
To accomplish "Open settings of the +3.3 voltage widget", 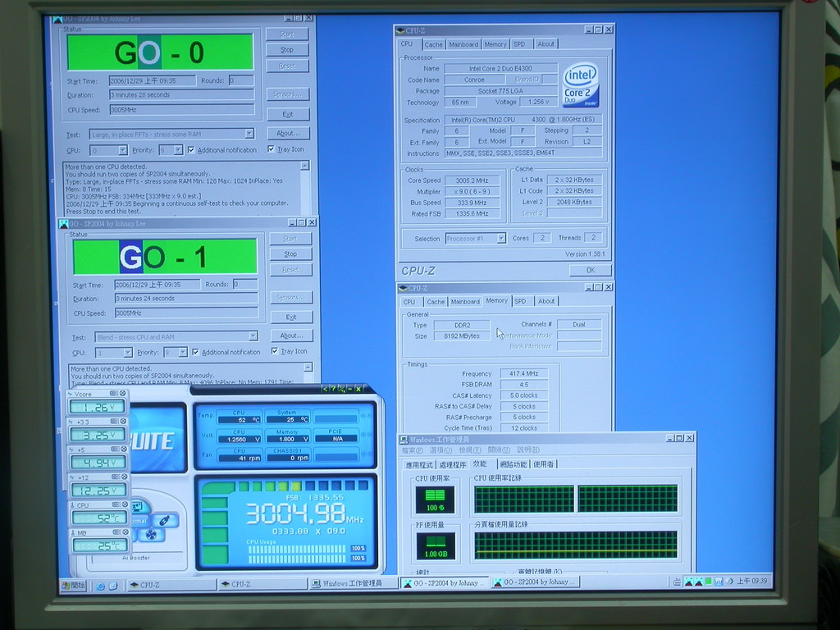I will tap(115, 421).
